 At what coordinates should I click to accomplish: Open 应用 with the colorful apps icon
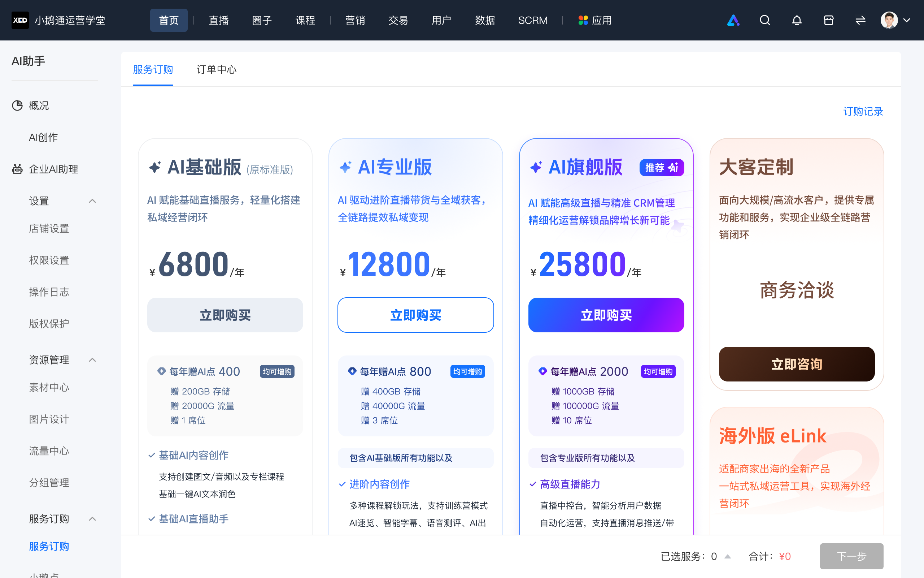click(595, 20)
